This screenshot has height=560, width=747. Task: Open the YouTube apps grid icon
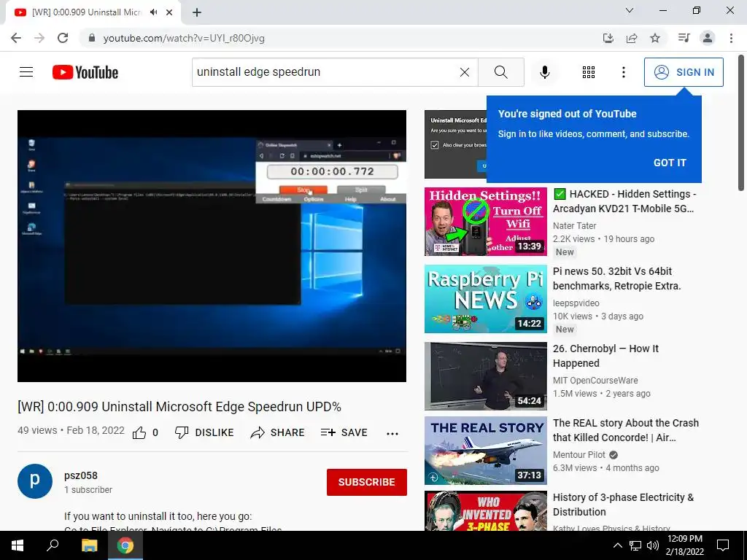pyautogui.click(x=589, y=72)
